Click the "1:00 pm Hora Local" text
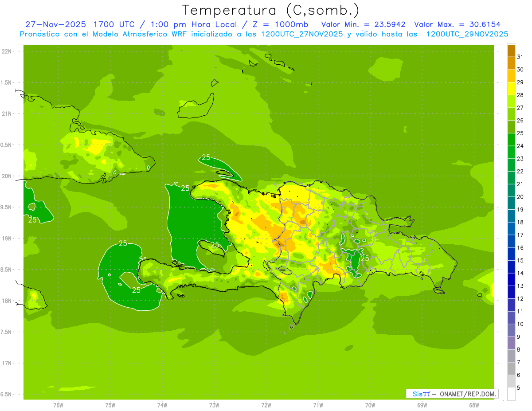The width and height of the screenshot is (532, 411). 192,24
